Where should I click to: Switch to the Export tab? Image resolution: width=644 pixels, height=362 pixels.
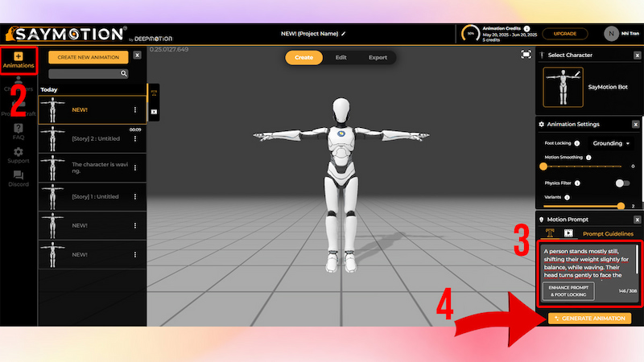[378, 57]
